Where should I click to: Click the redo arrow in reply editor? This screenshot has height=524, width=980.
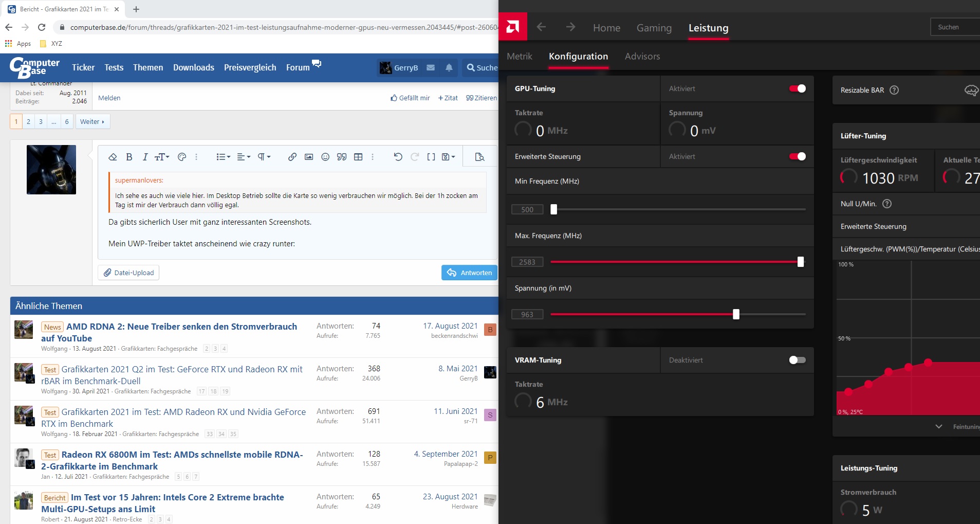415,157
